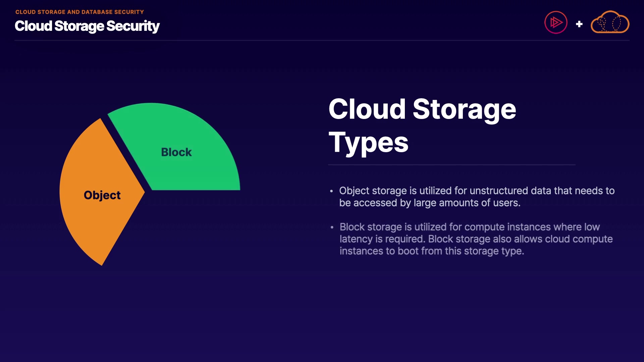The image size is (644, 362).
Task: Click the bullet dot before "Block storage"
Action: tap(332, 227)
